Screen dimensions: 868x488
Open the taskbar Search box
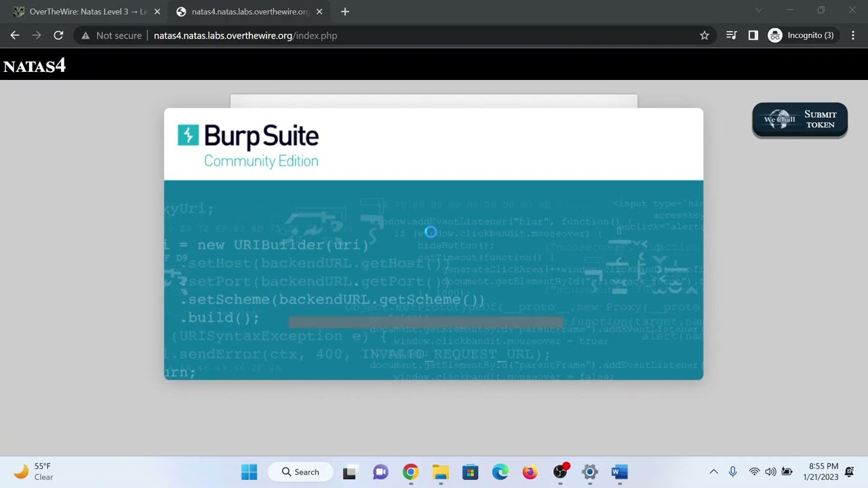(x=300, y=472)
